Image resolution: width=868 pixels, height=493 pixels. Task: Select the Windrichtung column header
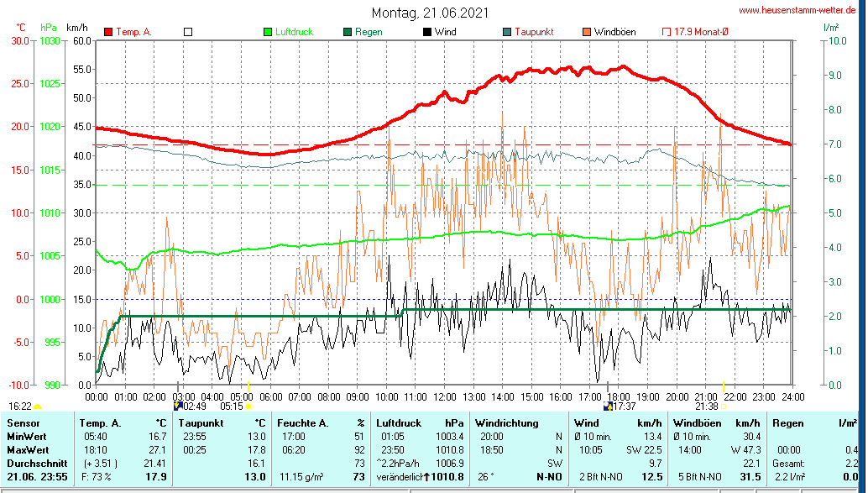[x=508, y=422]
